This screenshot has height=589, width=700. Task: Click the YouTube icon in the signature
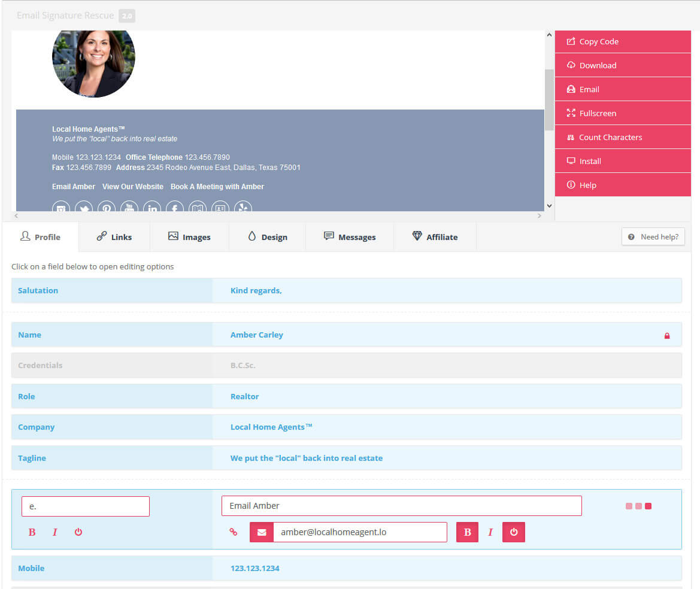pos(129,209)
